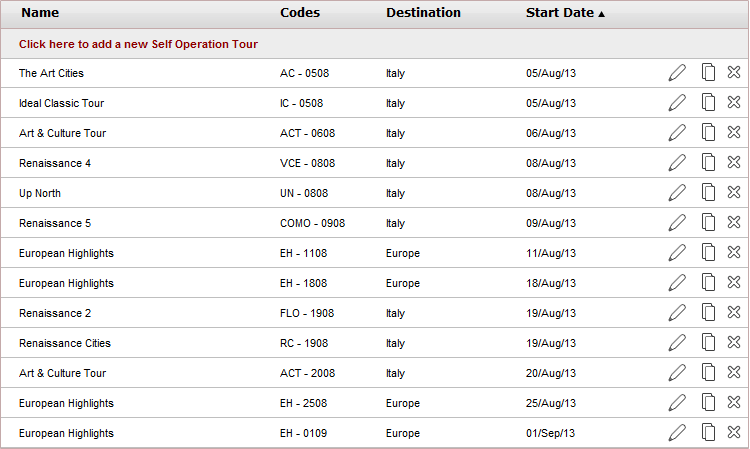Copy the EH - 2508 tour row
This screenshot has width=750, height=449.
point(708,402)
